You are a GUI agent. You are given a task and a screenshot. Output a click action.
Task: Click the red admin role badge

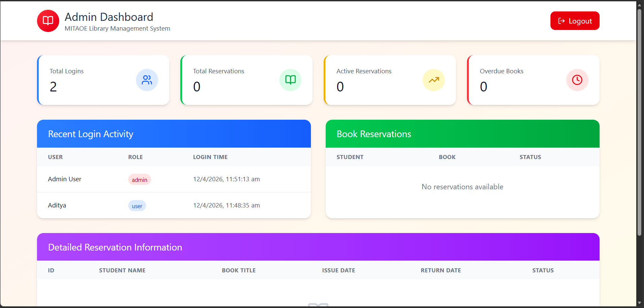pos(140,180)
